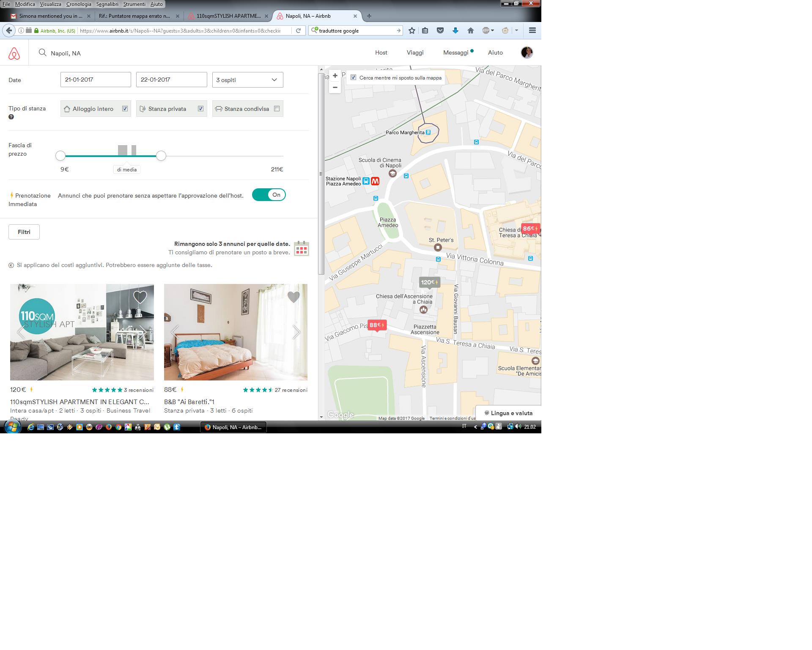
Task: Click the calendar icon next to remaining listings notice
Action: coord(302,248)
